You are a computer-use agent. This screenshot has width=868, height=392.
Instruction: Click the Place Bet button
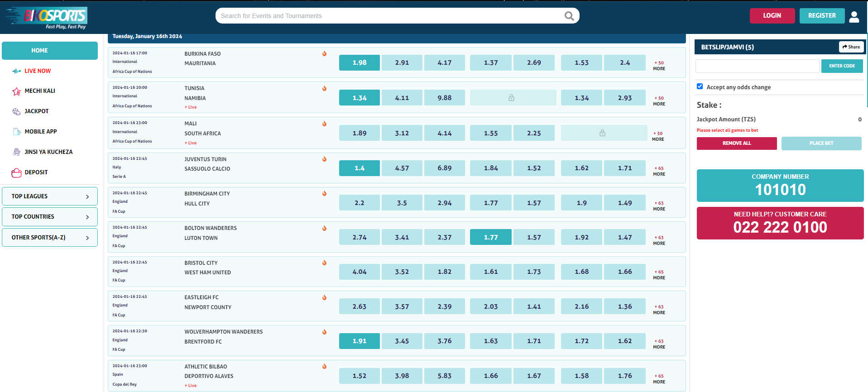tap(821, 143)
